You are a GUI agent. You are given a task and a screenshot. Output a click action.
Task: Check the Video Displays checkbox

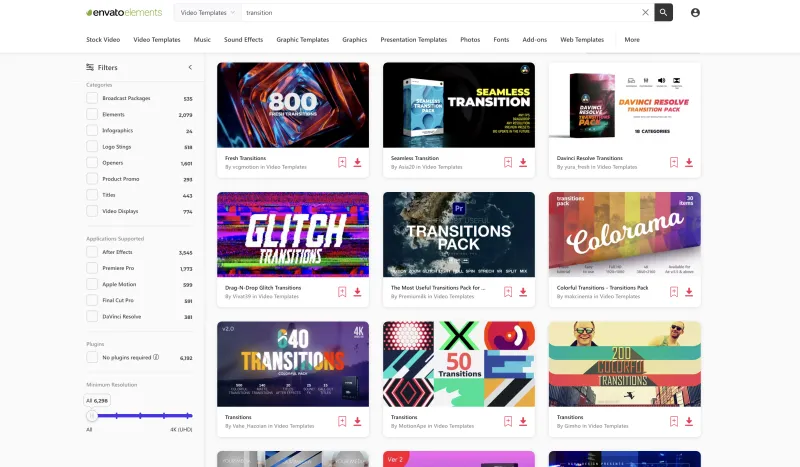click(92, 211)
